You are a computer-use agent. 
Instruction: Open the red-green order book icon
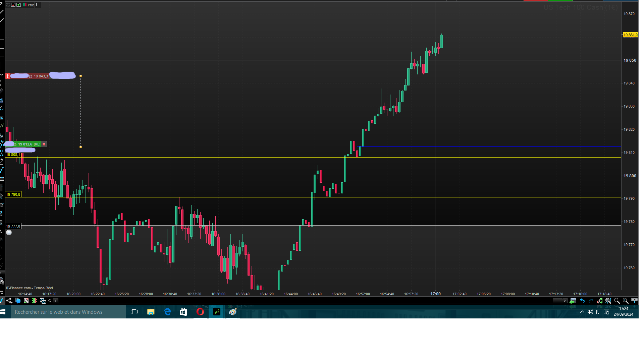coord(34,301)
